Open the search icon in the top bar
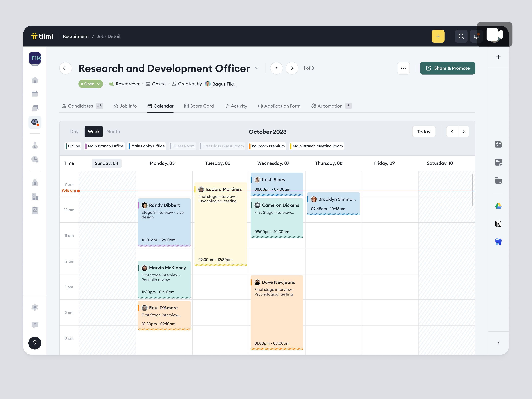532x399 pixels. click(x=461, y=36)
